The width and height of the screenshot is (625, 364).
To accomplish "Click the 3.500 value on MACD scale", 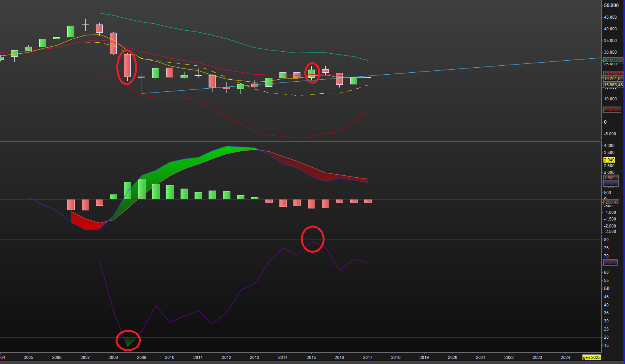I will pos(609,152).
